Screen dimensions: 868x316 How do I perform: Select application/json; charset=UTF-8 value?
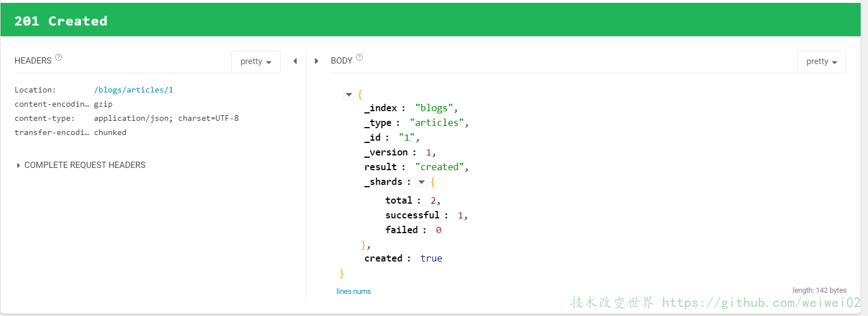(166, 118)
